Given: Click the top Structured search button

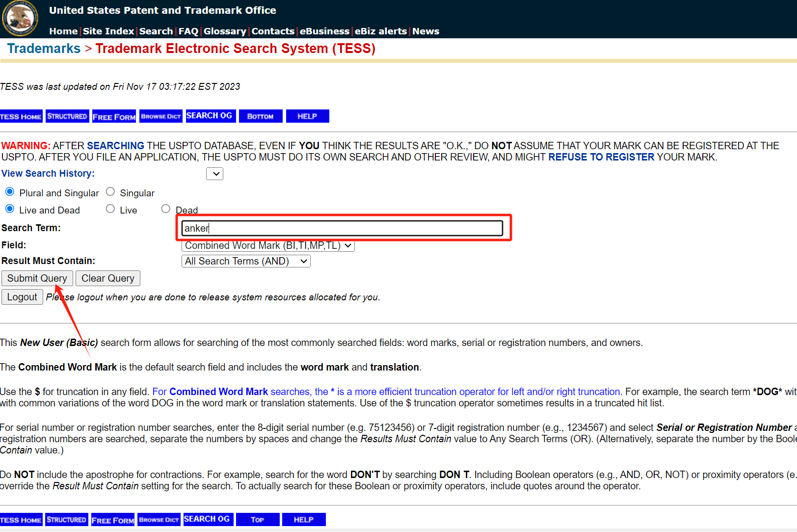Looking at the screenshot, I should click(x=67, y=116).
